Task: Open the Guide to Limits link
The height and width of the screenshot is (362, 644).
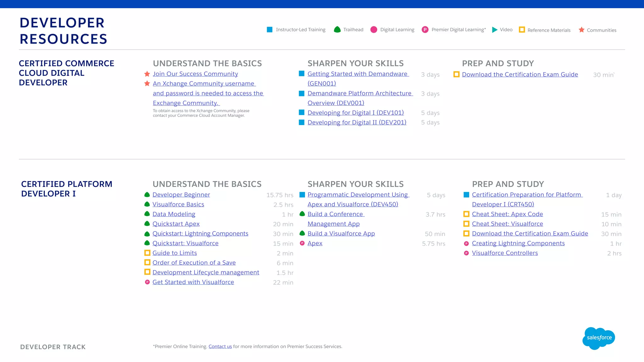Action: point(175,253)
